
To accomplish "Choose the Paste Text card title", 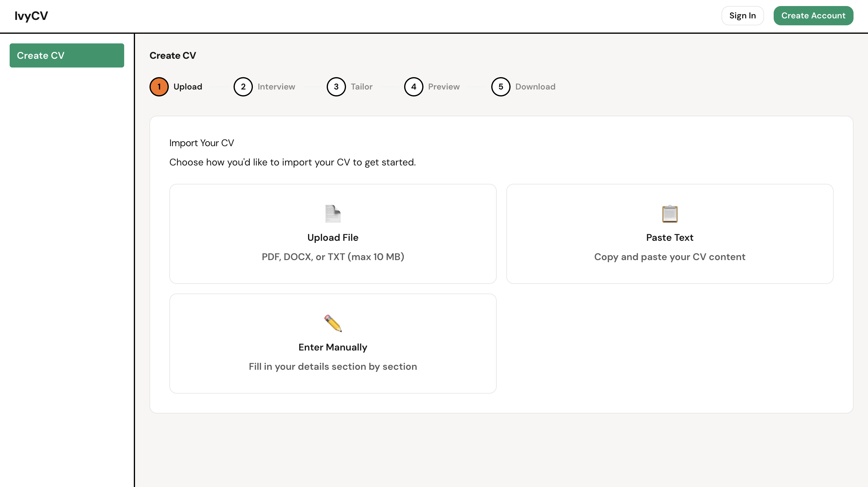I will [669, 237].
